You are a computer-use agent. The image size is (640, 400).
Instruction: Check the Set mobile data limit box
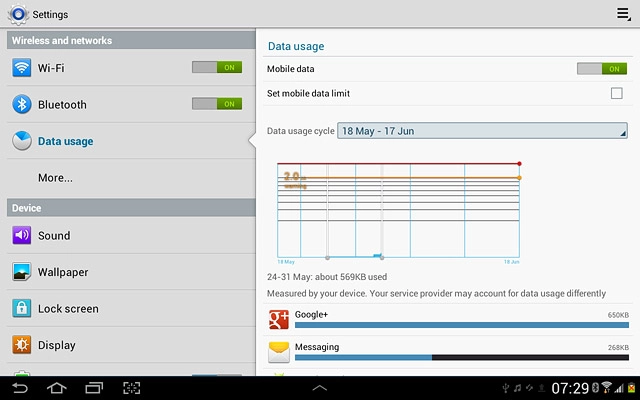(616, 94)
